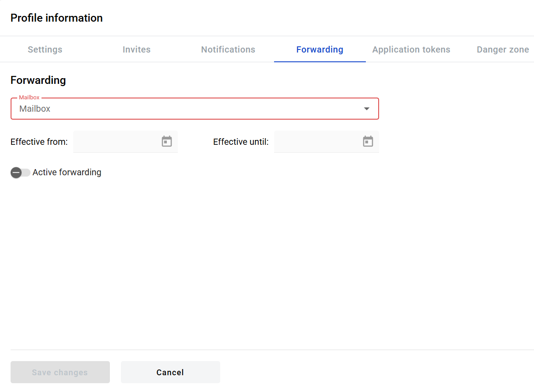Image resolution: width=534 pixels, height=392 pixels.
Task: Click the Forwarding section heading
Action: 38,80
